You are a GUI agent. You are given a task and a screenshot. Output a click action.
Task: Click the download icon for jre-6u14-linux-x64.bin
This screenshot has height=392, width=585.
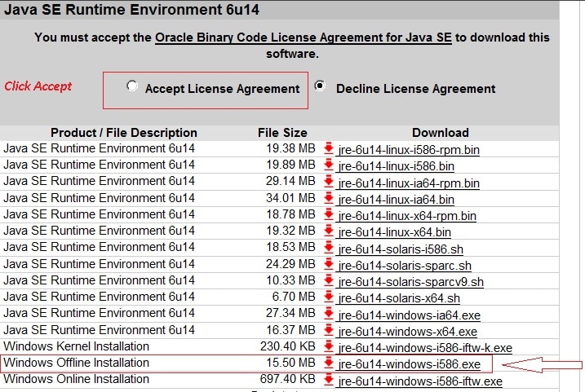click(x=329, y=231)
